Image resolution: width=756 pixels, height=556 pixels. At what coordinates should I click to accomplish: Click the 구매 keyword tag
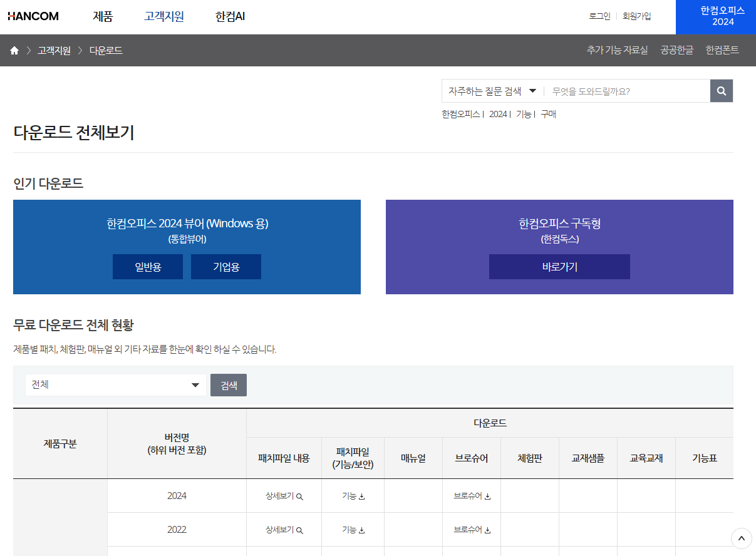(549, 114)
